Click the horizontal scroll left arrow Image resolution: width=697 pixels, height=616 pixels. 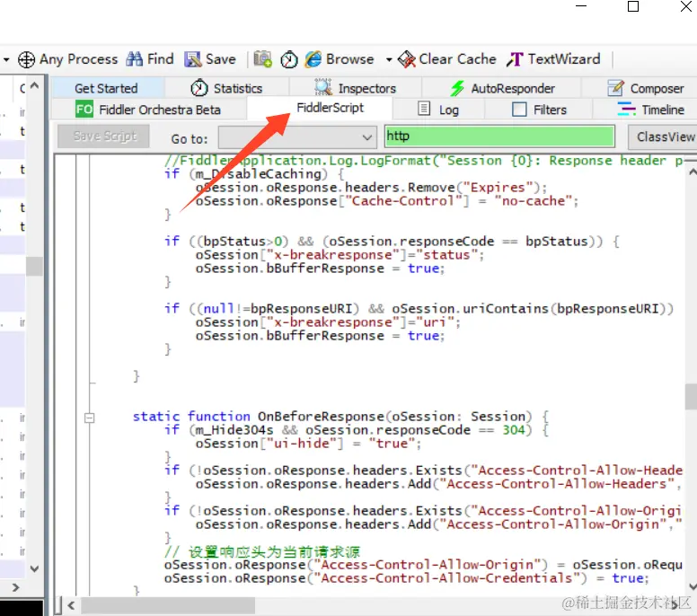[x=71, y=605]
